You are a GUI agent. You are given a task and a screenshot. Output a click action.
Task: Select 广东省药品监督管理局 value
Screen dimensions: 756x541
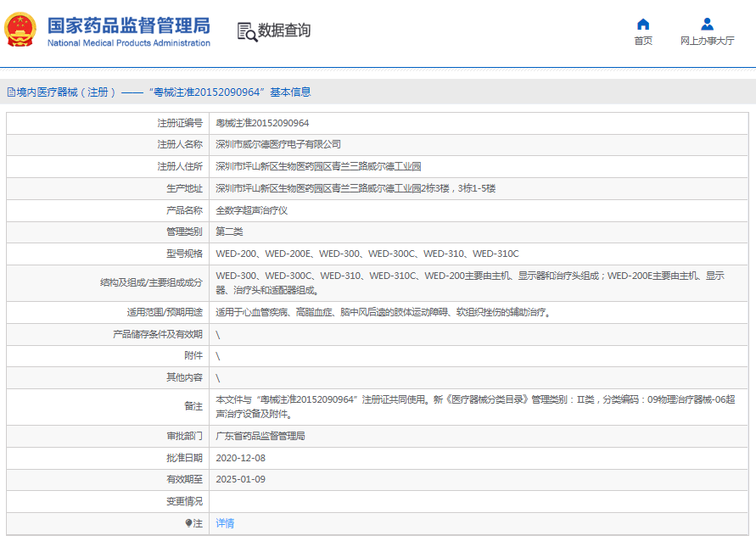click(260, 436)
